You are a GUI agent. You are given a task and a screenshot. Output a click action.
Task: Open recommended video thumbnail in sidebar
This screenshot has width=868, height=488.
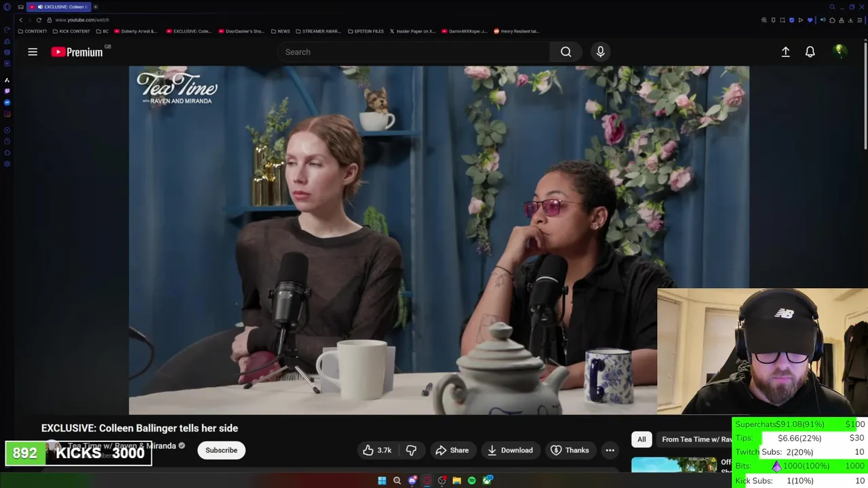click(x=674, y=465)
